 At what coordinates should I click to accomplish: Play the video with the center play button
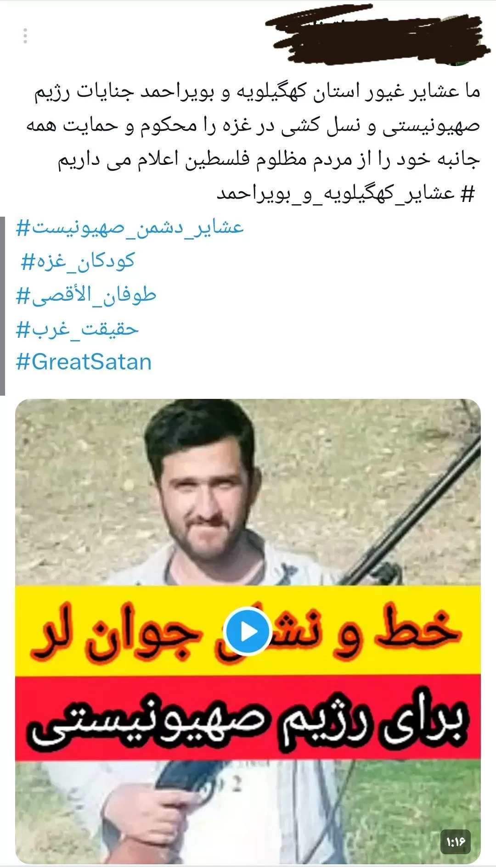[x=248, y=632]
